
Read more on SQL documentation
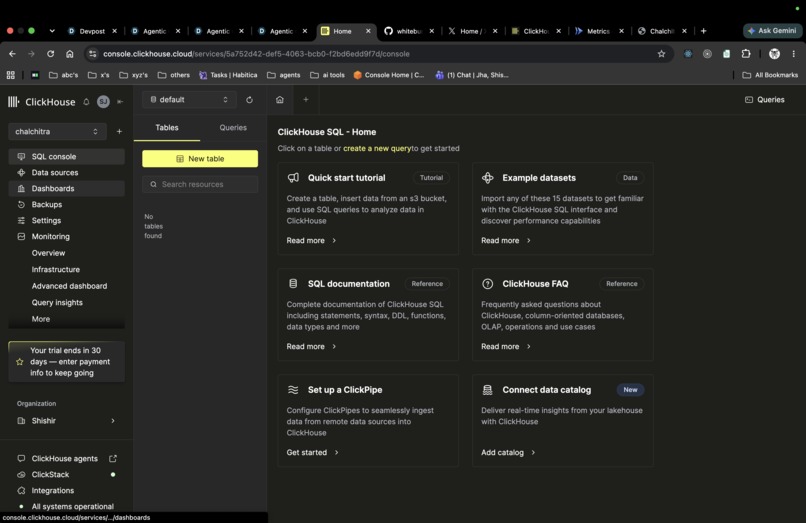point(311,346)
